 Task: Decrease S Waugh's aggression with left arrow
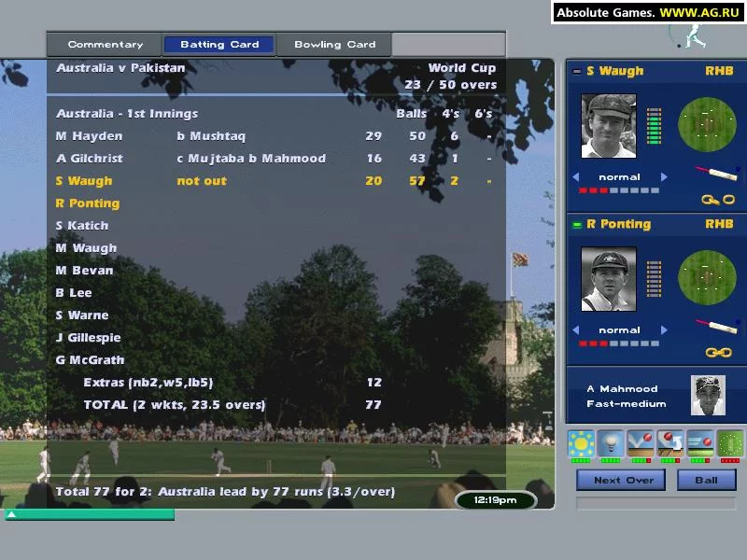(575, 177)
